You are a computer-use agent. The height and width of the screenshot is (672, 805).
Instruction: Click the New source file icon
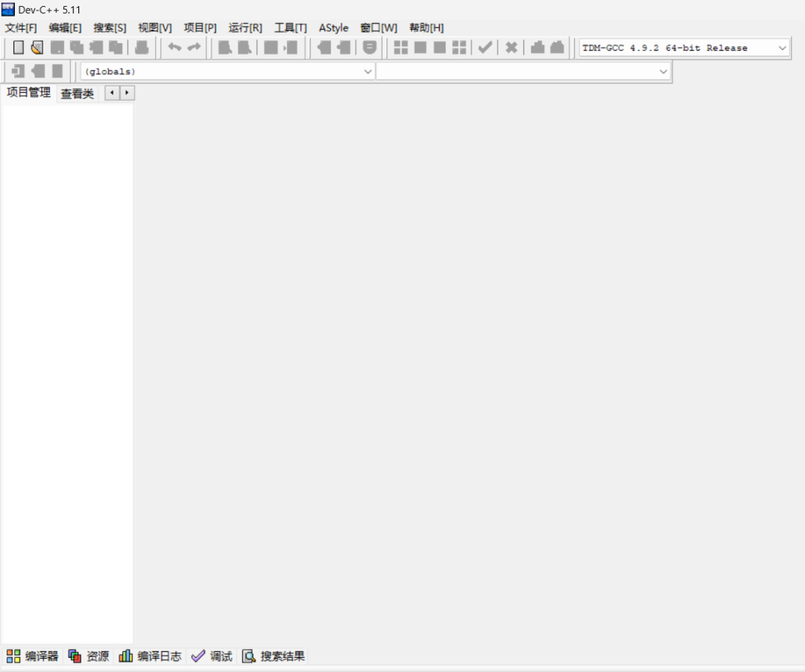tap(19, 48)
